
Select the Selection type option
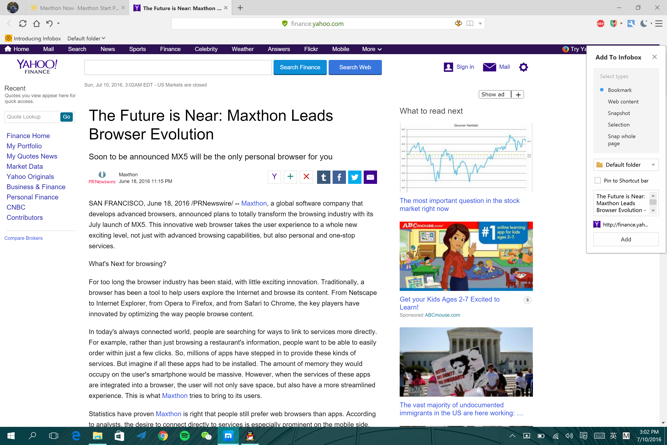(619, 125)
